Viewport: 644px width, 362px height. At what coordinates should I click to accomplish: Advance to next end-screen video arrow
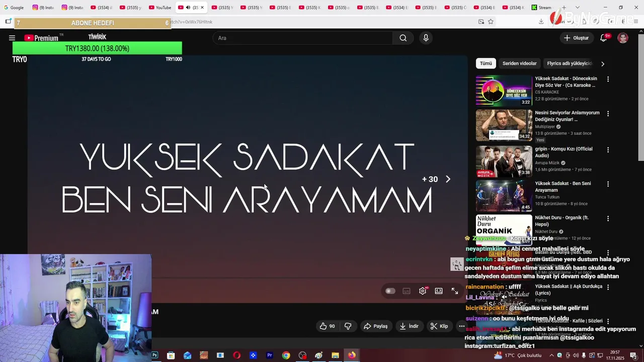pyautogui.click(x=448, y=179)
